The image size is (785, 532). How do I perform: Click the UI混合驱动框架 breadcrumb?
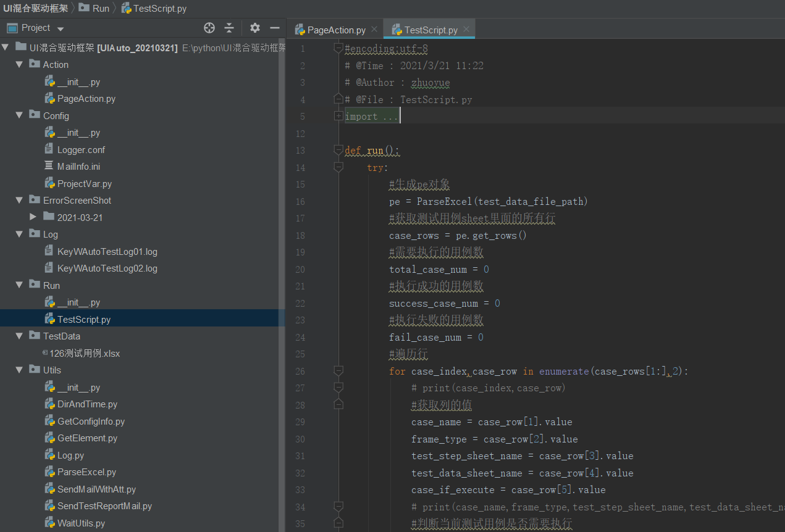[35, 8]
